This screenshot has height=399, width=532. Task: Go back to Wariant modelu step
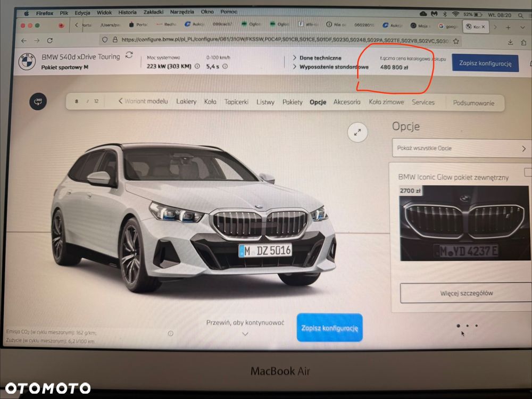pyautogui.click(x=143, y=101)
